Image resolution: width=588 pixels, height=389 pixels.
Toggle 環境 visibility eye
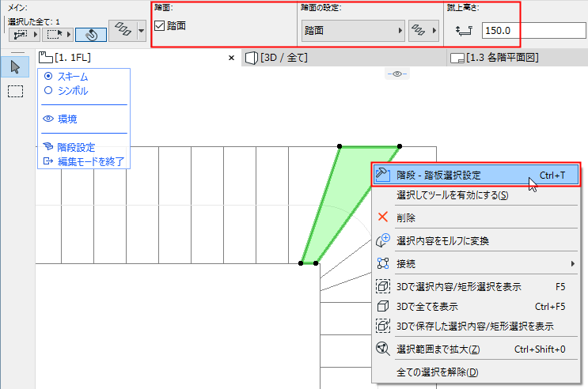coord(48,119)
